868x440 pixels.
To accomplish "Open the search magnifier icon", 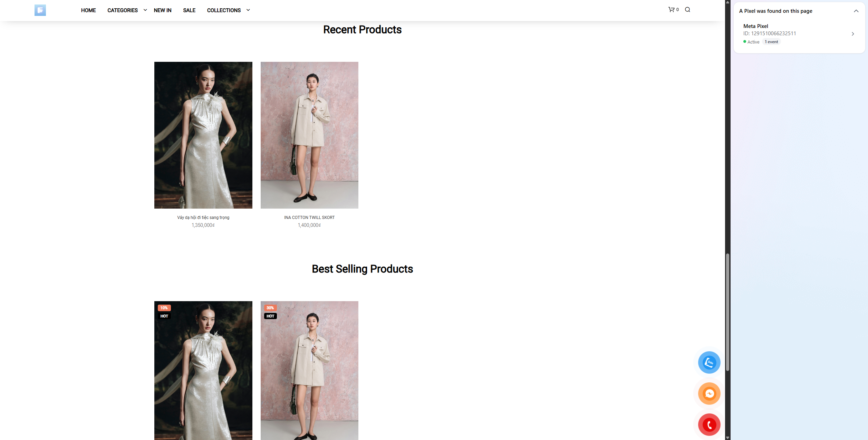I will coord(687,10).
